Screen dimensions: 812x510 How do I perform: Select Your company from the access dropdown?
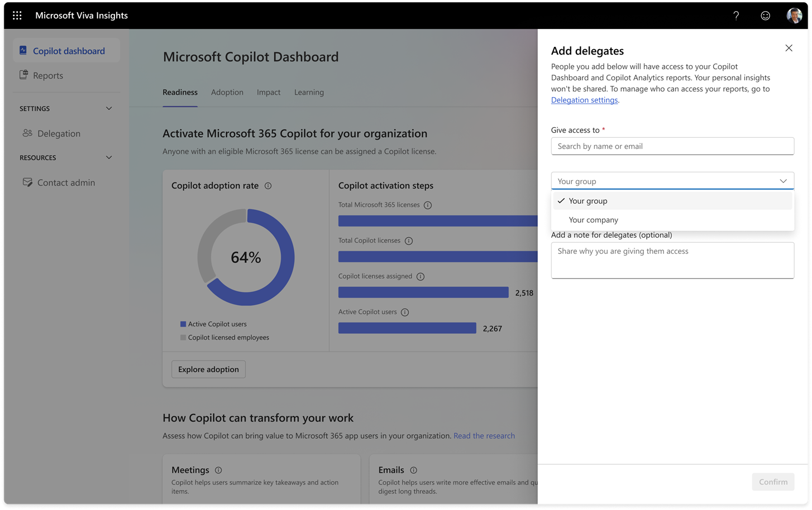(x=593, y=220)
